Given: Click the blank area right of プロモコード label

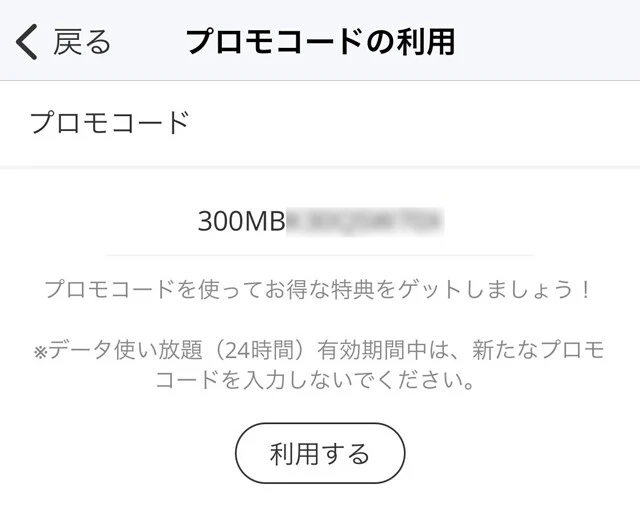Looking at the screenshot, I should (x=420, y=123).
